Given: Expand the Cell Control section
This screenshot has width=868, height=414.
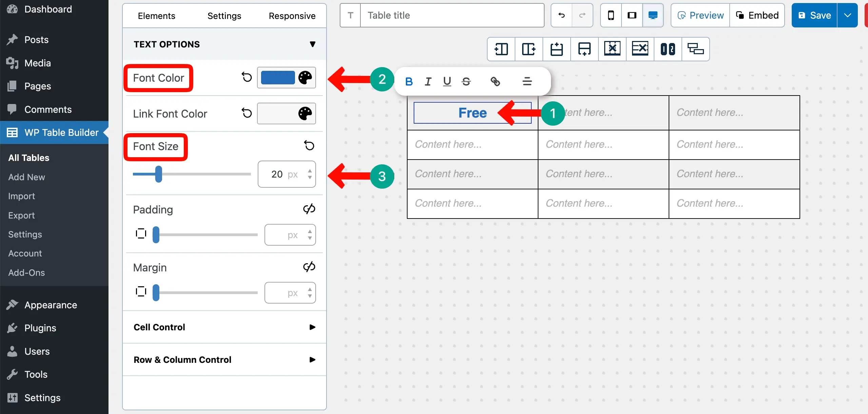Looking at the screenshot, I should 312,327.
